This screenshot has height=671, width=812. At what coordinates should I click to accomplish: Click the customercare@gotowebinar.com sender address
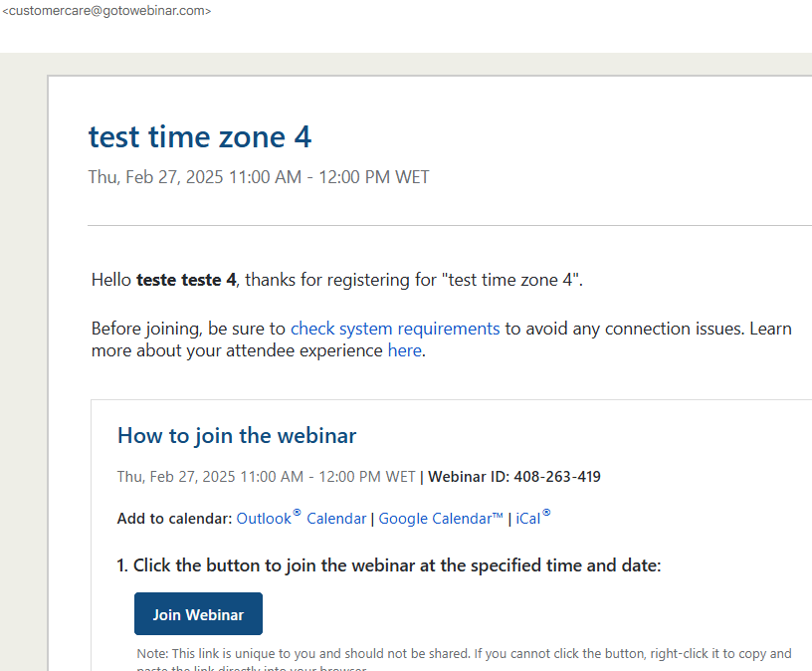pyautogui.click(x=107, y=11)
